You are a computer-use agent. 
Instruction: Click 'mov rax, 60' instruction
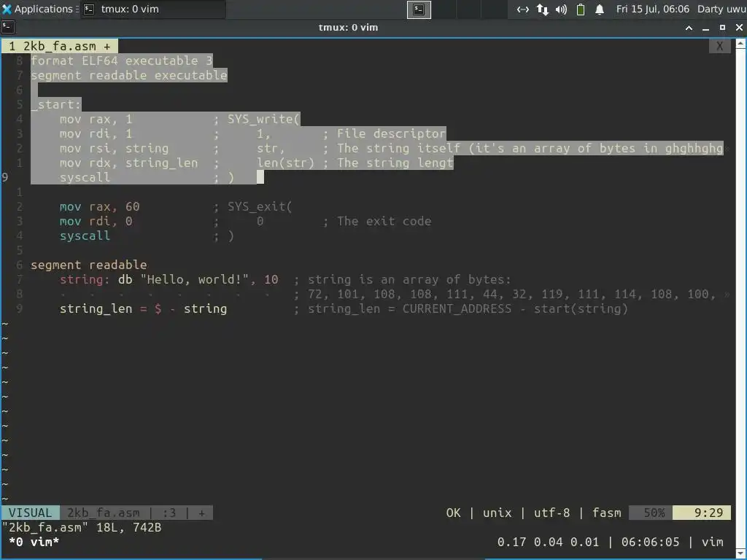pyautogui.click(x=99, y=206)
